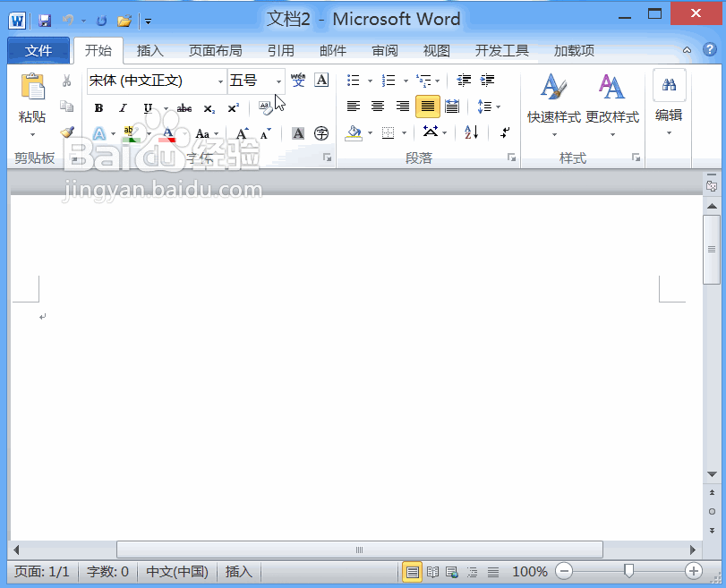Toggle superscript formatting
This screenshot has height=588, width=726.
[233, 107]
